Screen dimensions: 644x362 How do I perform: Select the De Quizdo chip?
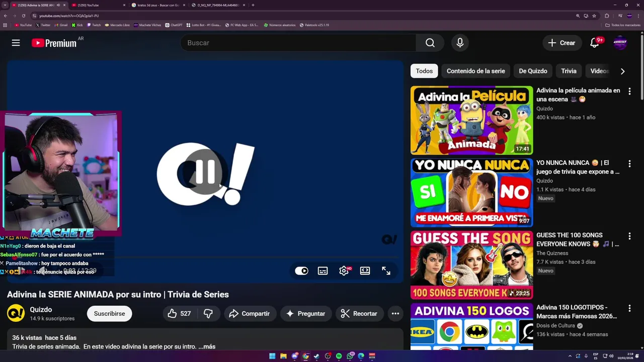click(533, 71)
